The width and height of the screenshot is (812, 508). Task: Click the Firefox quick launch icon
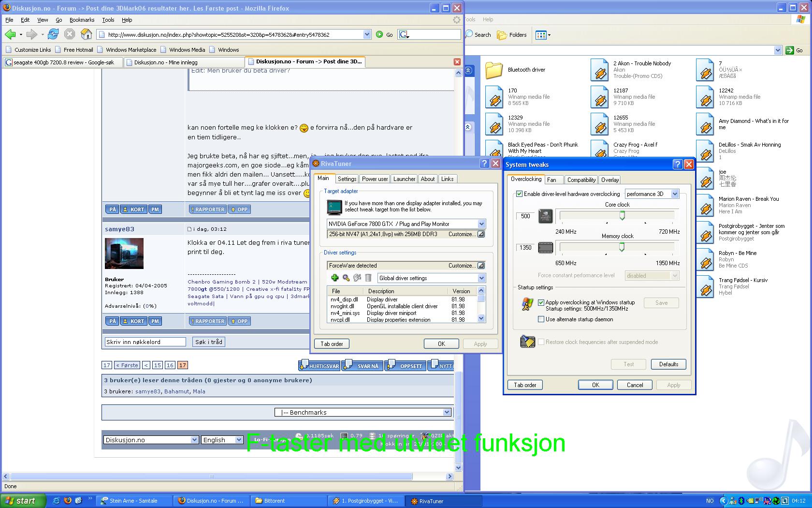68,501
